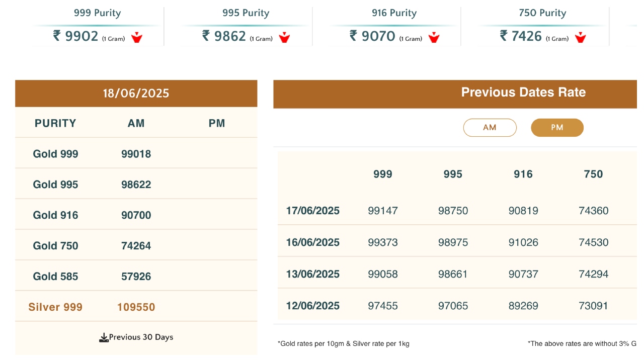Switch previous rates to AM
644x362 pixels.
coord(490,128)
